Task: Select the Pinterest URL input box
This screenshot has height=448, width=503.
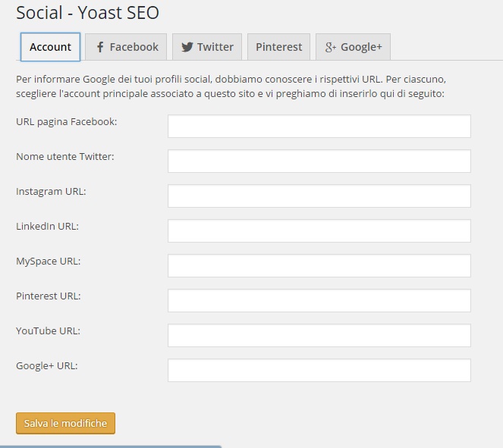Action: [319, 301]
